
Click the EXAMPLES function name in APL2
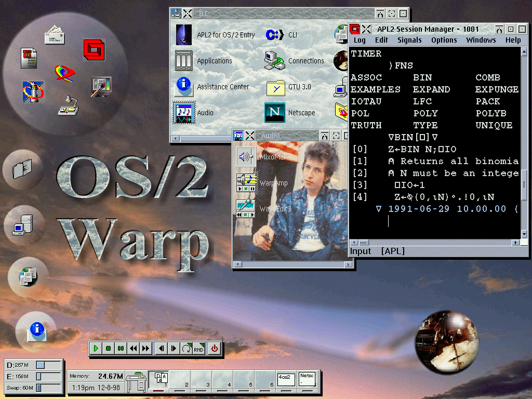(x=375, y=89)
